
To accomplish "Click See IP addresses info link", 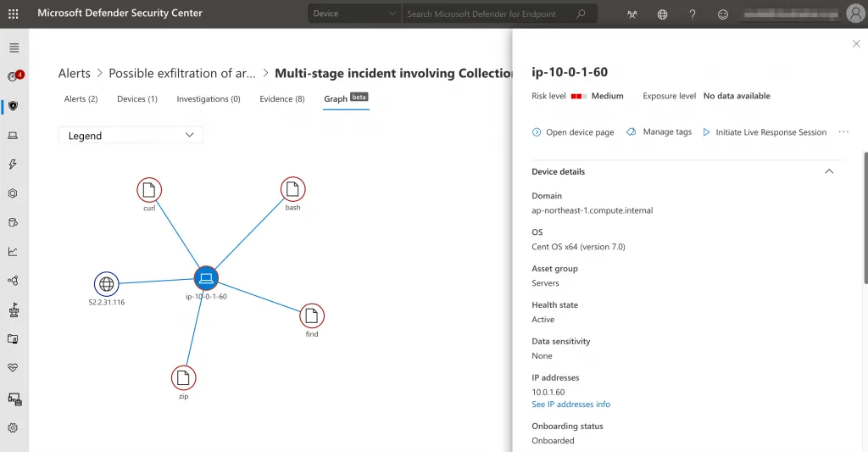I will click(570, 405).
